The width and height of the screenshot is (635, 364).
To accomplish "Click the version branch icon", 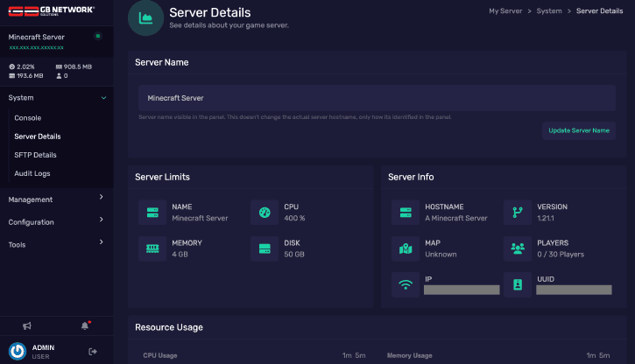I will [516, 213].
